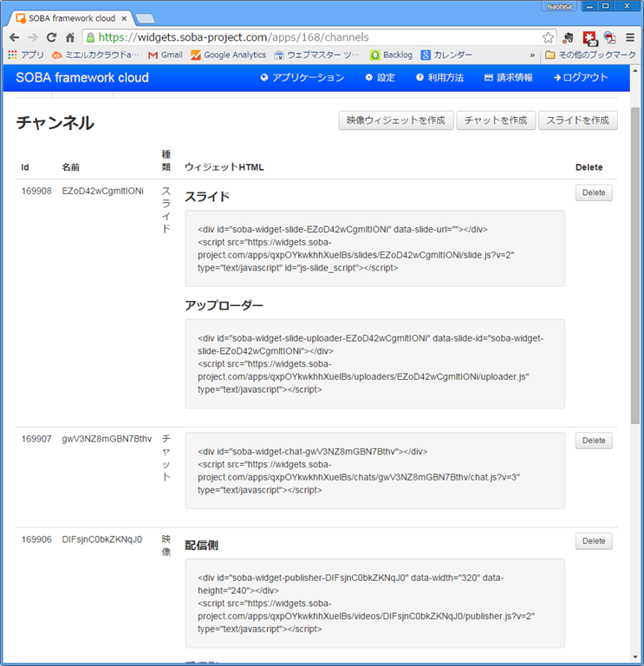Bookmark this page with the star icon
The height and width of the screenshot is (666, 644).
click(548, 37)
